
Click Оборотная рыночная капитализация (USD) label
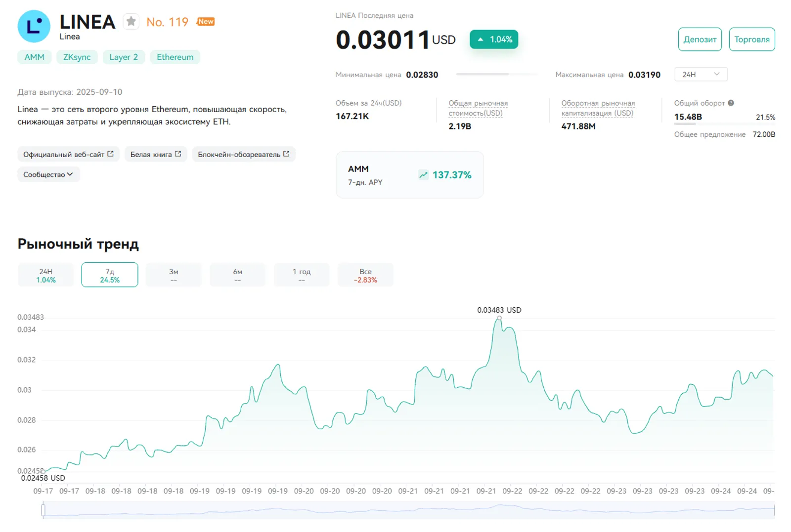[598, 108]
